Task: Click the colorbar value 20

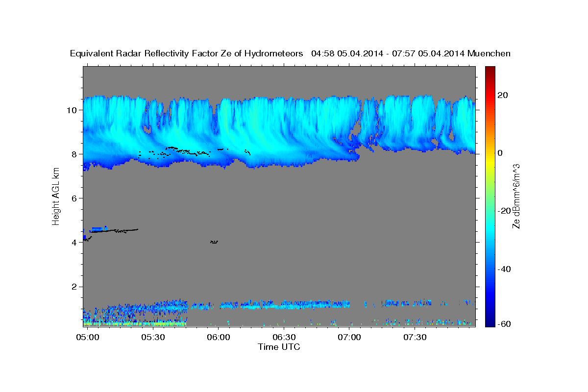Action: point(503,95)
